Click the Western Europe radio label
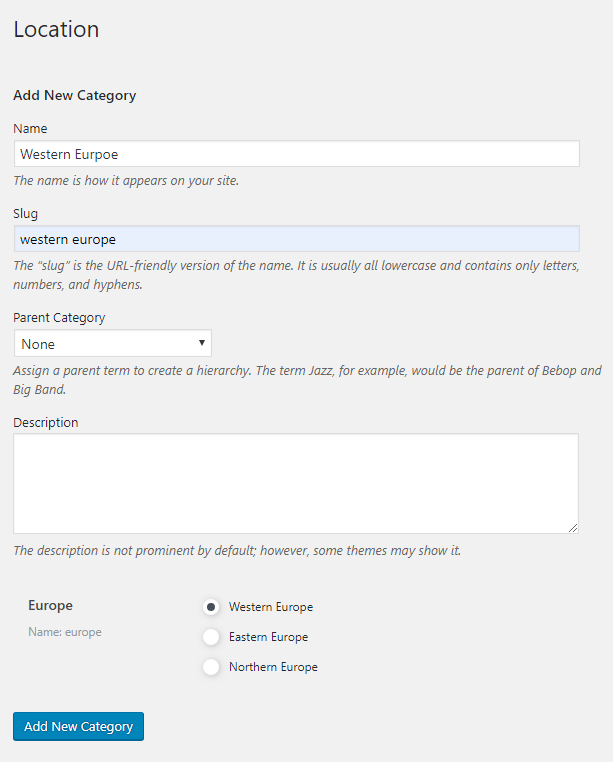 (271, 607)
